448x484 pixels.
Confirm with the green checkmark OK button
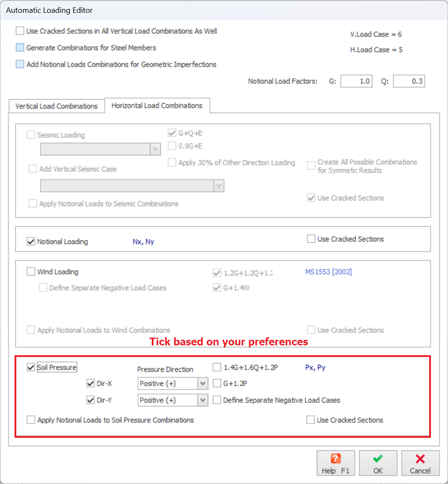tap(378, 463)
